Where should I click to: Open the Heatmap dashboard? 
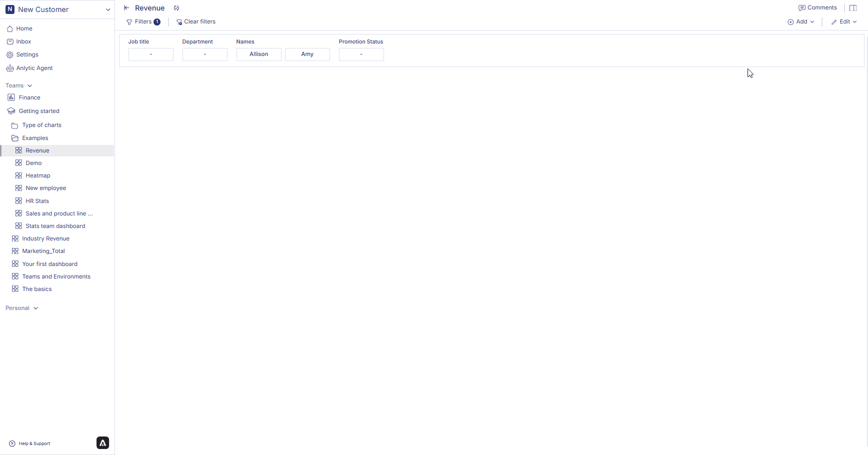point(38,175)
